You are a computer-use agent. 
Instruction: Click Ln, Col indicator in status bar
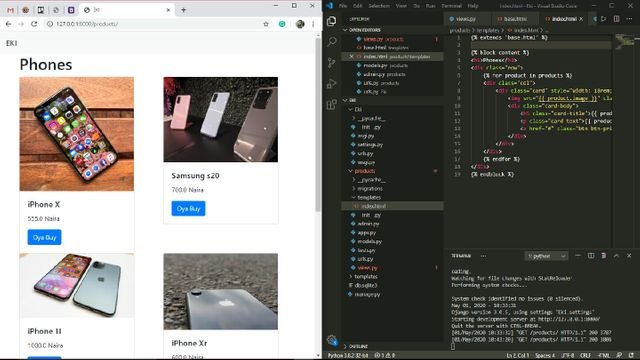pyautogui.click(x=518, y=356)
